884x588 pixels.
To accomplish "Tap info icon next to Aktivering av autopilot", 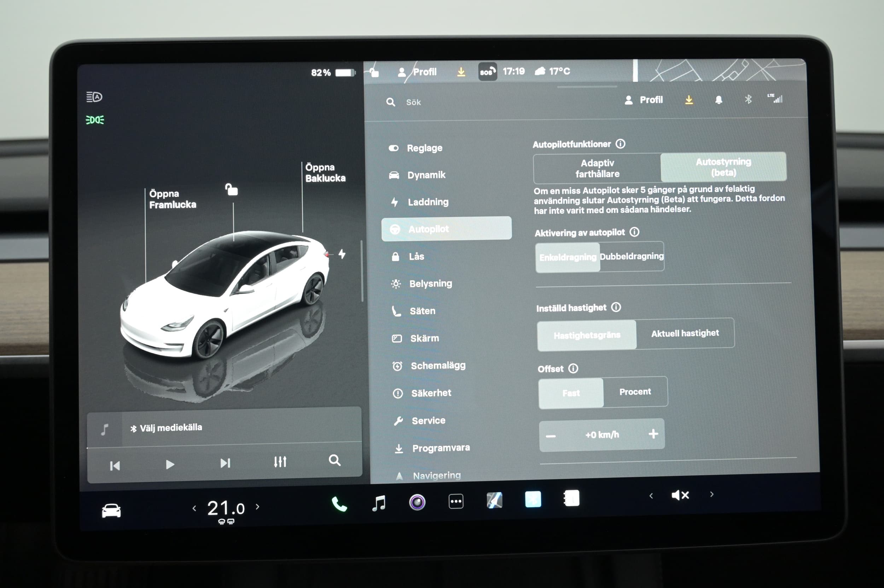I will tap(634, 232).
